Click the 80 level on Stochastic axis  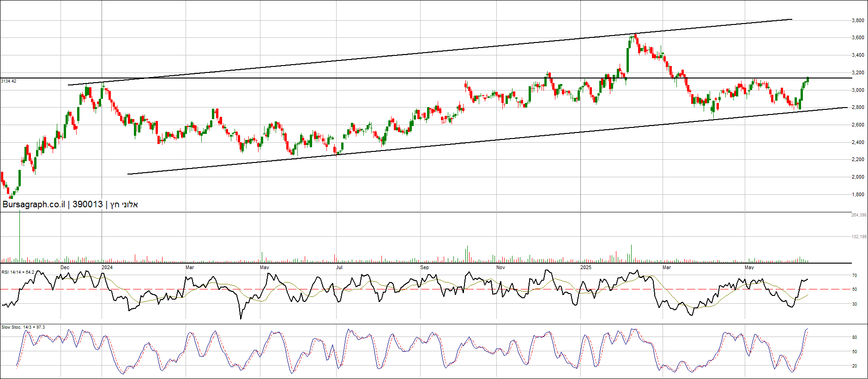click(x=855, y=337)
